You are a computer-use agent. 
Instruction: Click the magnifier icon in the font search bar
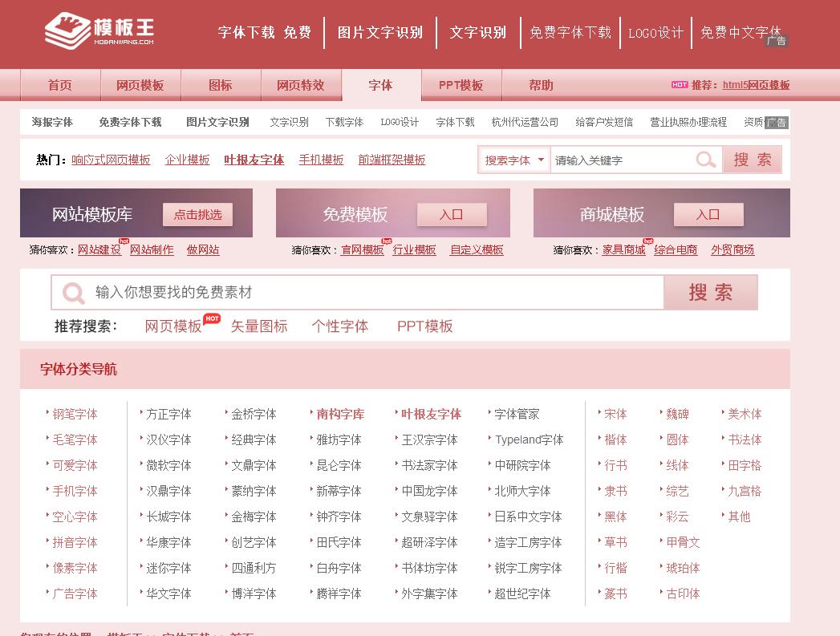705,160
